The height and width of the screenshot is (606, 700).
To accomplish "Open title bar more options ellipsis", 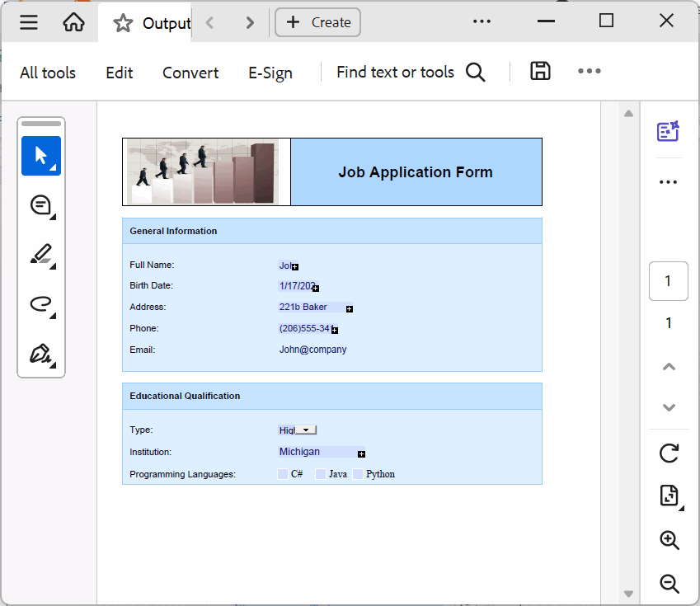I will (x=482, y=21).
